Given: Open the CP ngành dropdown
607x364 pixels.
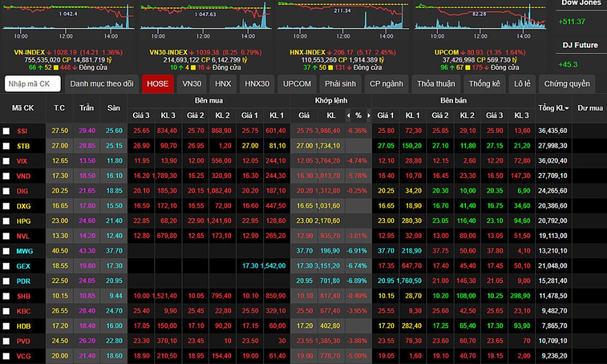Looking at the screenshot, I should click(x=386, y=84).
